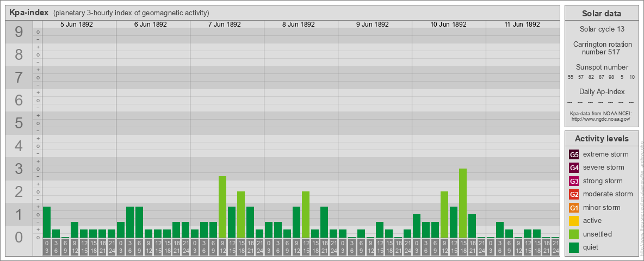Click the Kpa-index chart title

[29, 13]
